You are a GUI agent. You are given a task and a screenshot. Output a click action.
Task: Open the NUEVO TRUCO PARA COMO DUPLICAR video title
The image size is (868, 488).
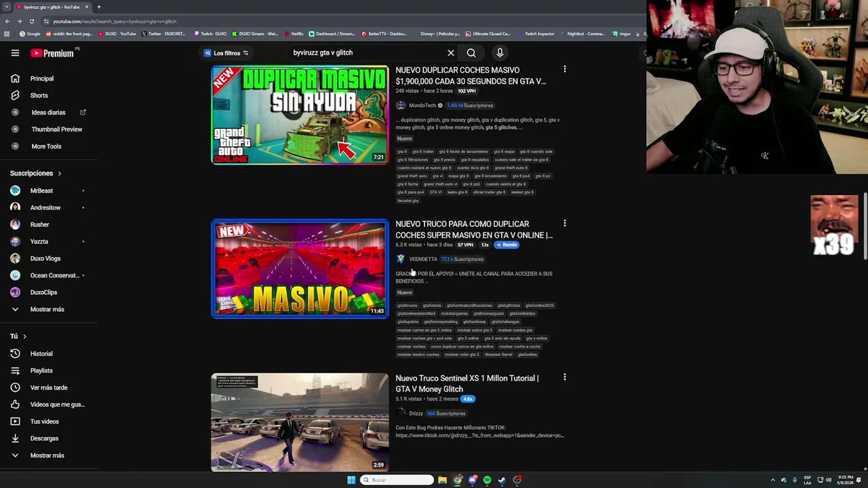tap(474, 229)
